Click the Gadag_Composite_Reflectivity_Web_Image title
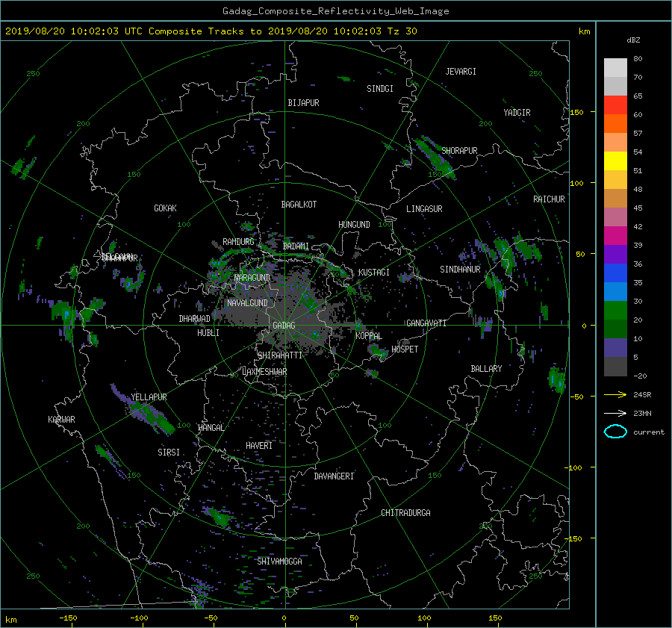Viewport: 672px width, 628px height. pos(335,11)
